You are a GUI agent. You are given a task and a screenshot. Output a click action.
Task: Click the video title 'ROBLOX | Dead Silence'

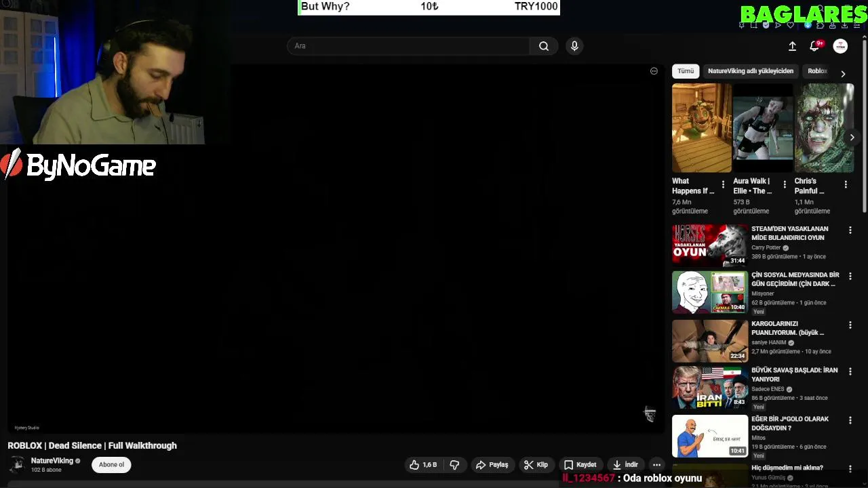coord(92,445)
